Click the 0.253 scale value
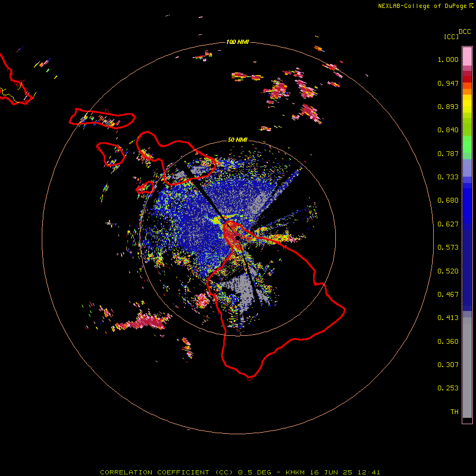This screenshot has width=476, height=476. [x=448, y=388]
